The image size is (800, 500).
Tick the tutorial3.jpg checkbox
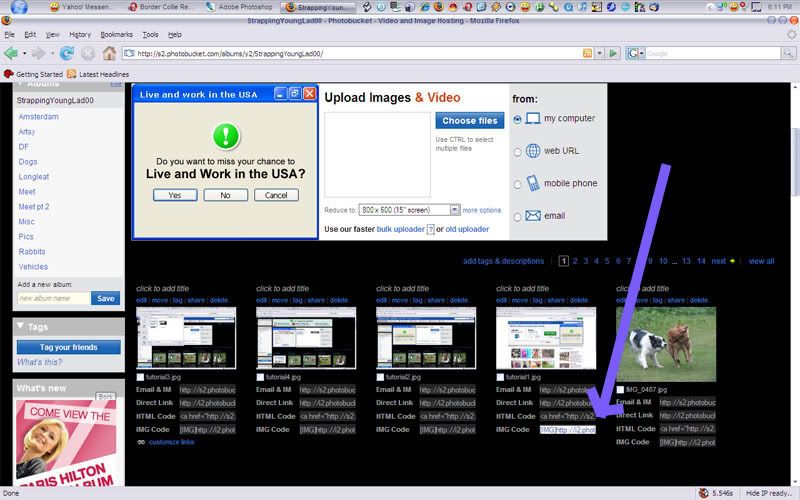(x=140, y=377)
